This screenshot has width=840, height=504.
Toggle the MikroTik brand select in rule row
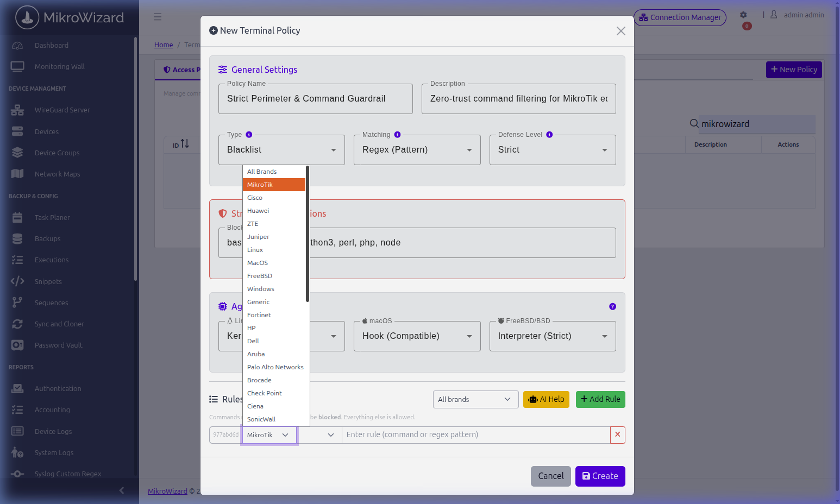point(269,435)
